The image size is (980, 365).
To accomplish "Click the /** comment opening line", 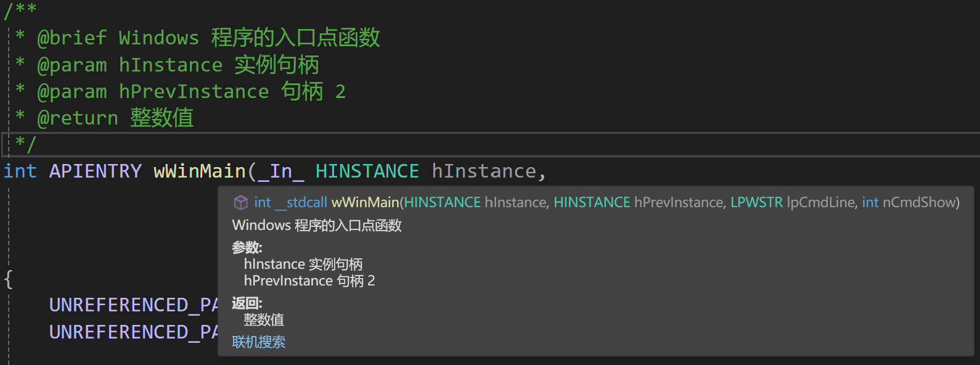I will tap(20, 10).
